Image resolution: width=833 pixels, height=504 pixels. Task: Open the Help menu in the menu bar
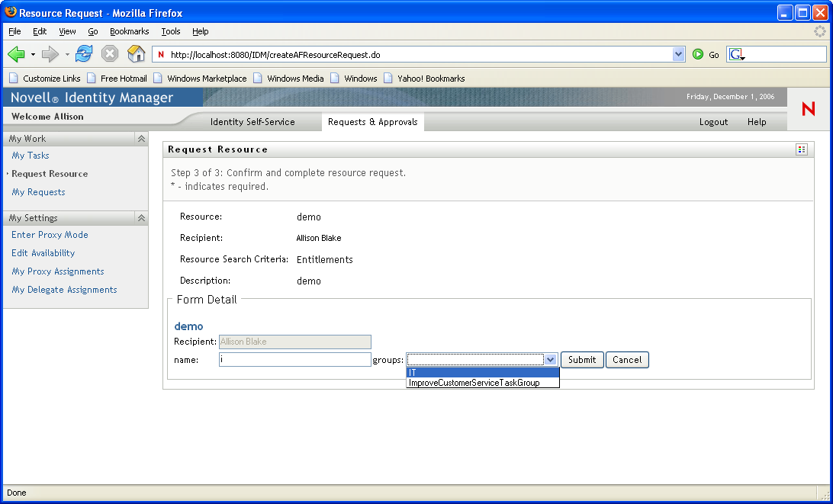tap(201, 31)
